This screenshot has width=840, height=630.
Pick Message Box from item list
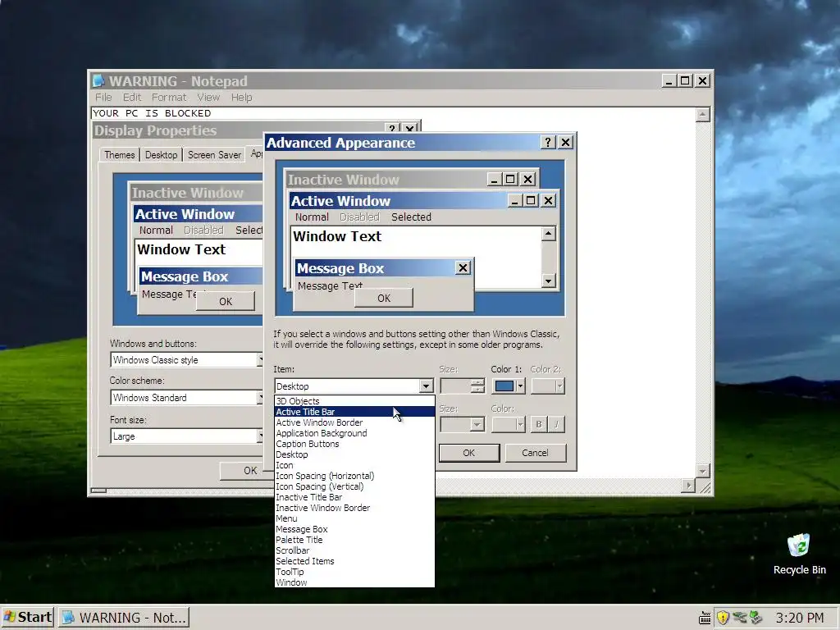tap(354, 529)
